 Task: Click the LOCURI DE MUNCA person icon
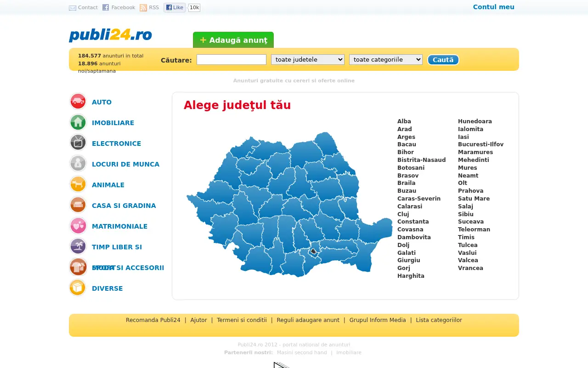point(78,163)
